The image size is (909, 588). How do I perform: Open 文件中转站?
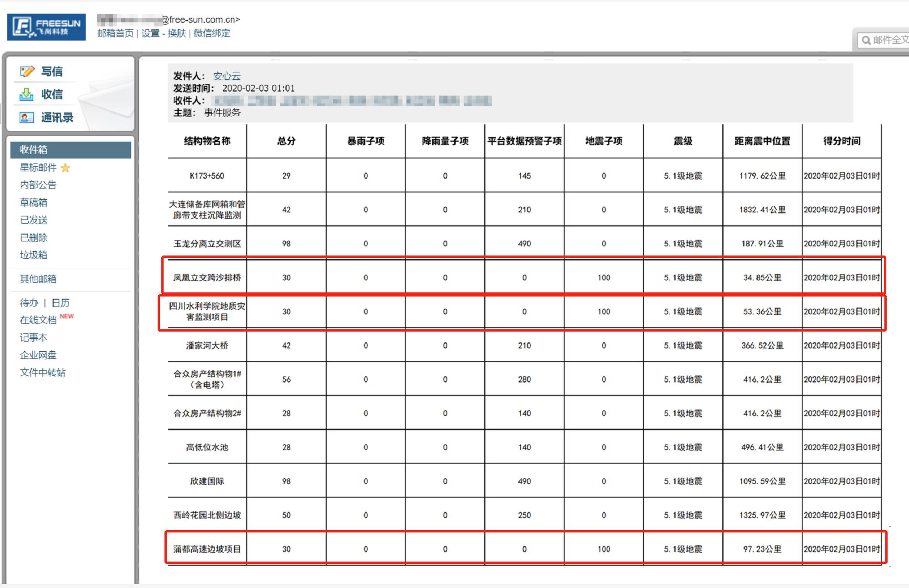coord(43,373)
